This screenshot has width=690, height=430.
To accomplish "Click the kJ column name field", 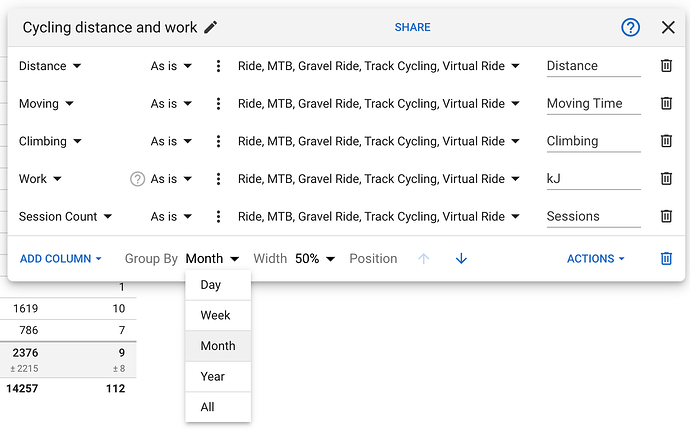I will click(593, 179).
